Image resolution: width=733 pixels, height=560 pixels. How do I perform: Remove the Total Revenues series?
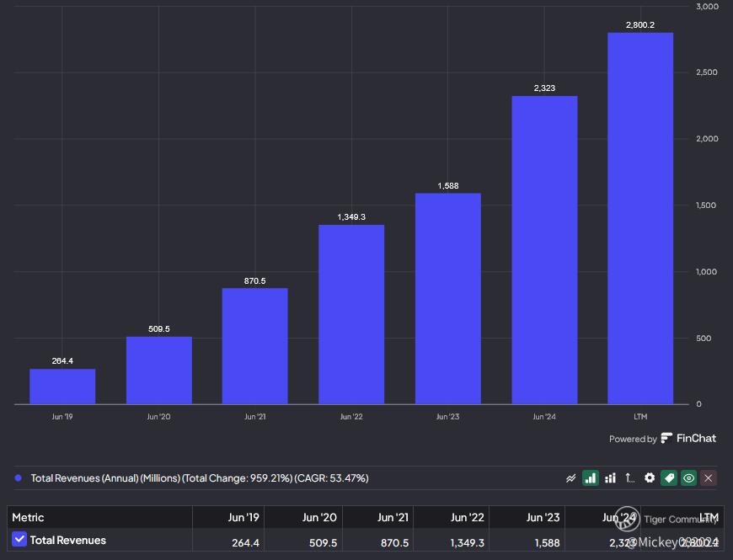(709, 478)
